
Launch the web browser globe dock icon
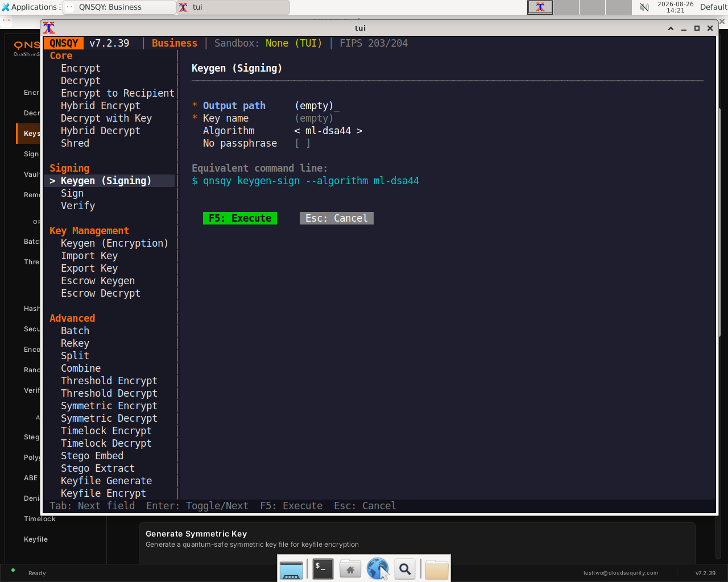point(378,568)
